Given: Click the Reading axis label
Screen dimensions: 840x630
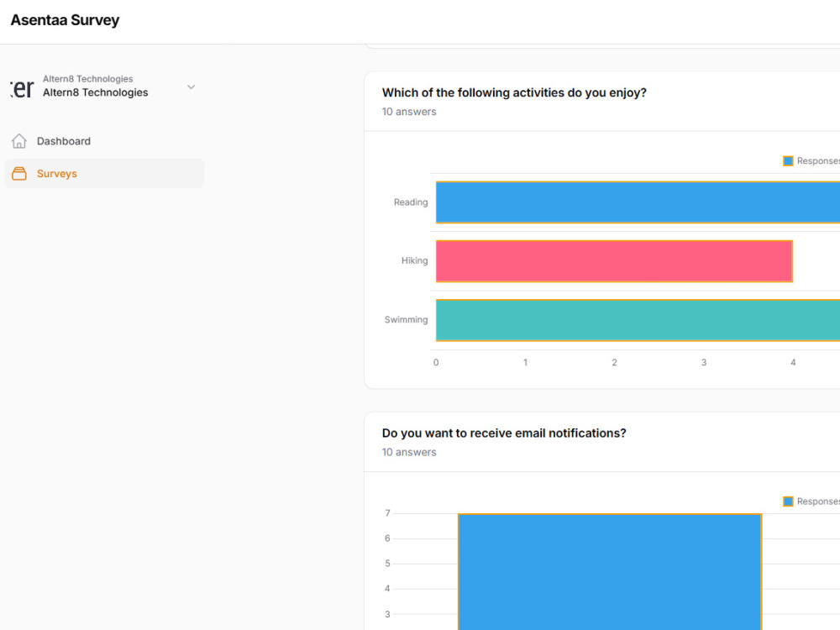Looking at the screenshot, I should coord(411,202).
